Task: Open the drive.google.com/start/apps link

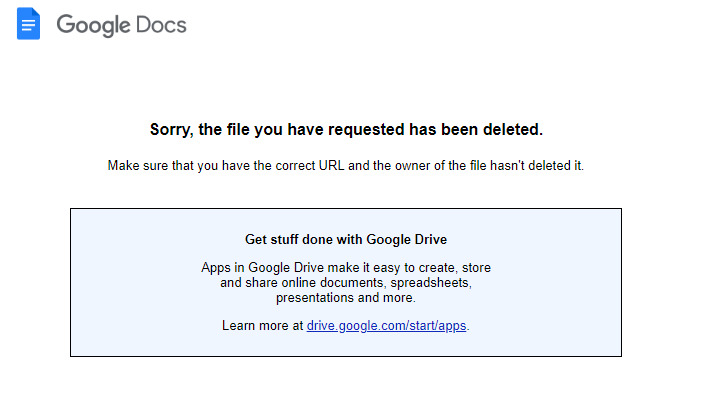Action: click(x=386, y=326)
